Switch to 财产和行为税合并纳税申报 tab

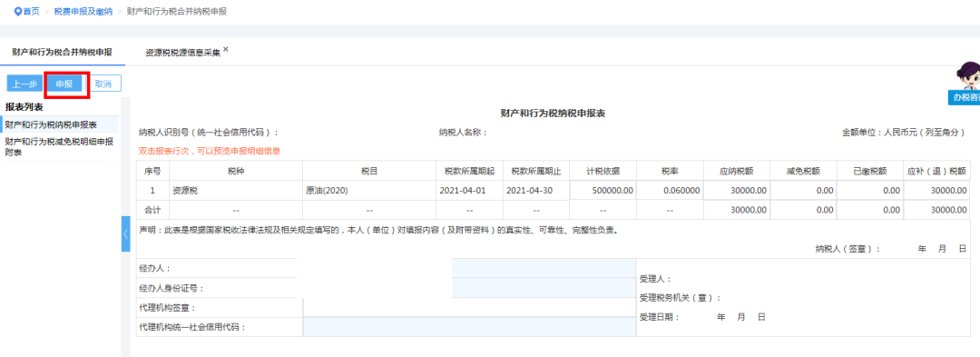[x=62, y=52]
